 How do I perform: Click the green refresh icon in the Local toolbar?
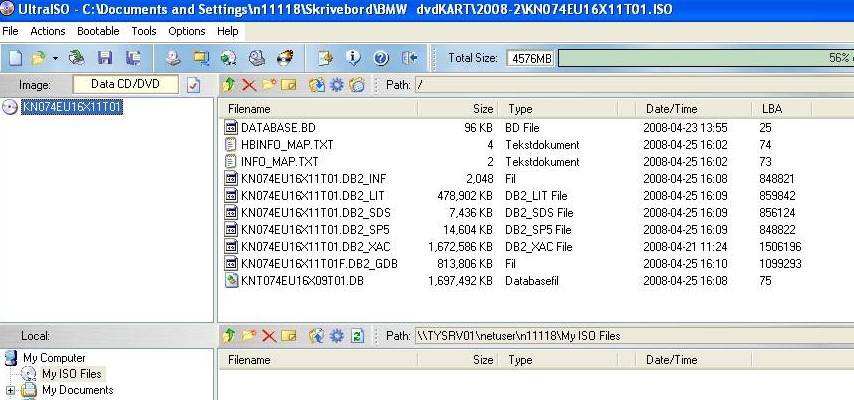point(357,336)
